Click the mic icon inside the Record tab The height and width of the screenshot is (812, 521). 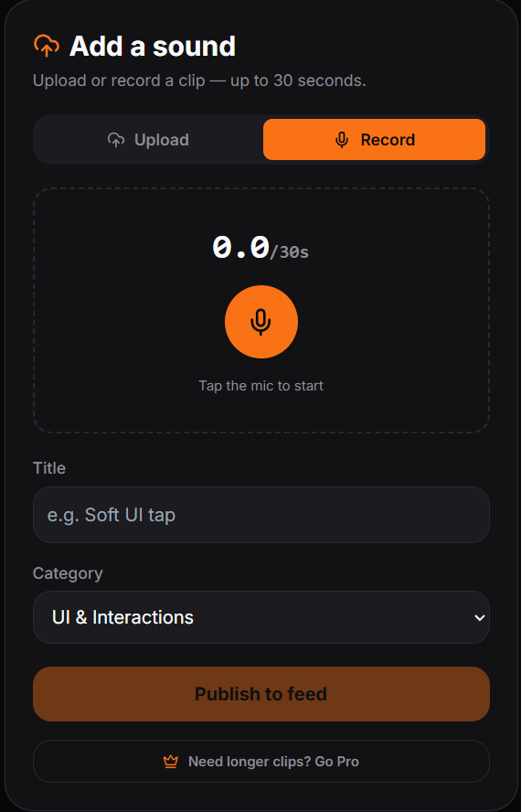(x=342, y=140)
